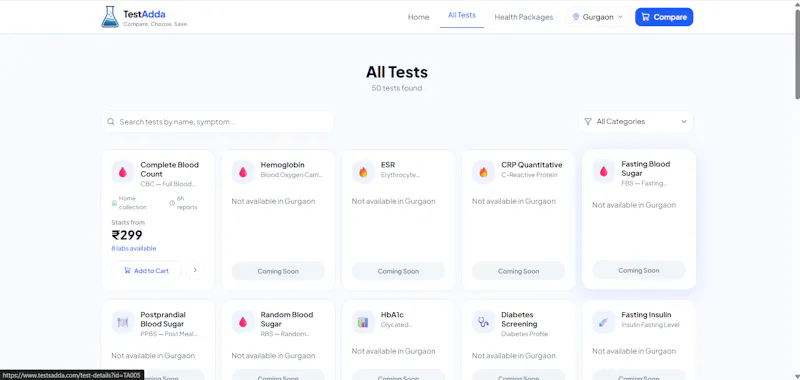This screenshot has width=800, height=380.
Task: Click the ESR flame icon
Action: (363, 172)
